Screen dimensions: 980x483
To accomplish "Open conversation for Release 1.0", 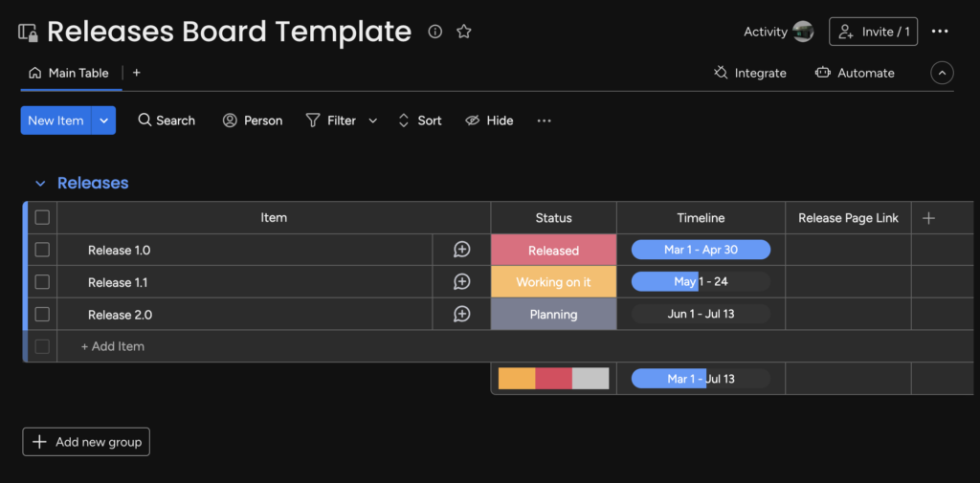I will 461,250.
